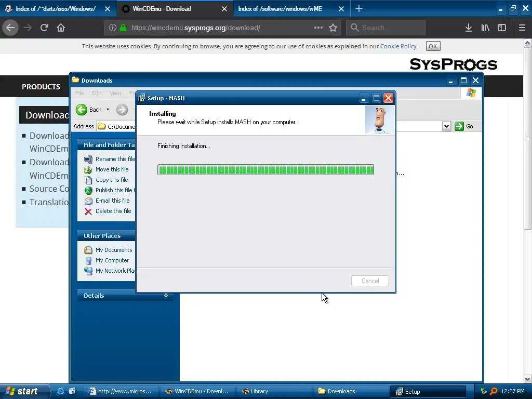532x399 pixels.
Task: Collapse Other Places panel header
Action: click(x=106, y=236)
